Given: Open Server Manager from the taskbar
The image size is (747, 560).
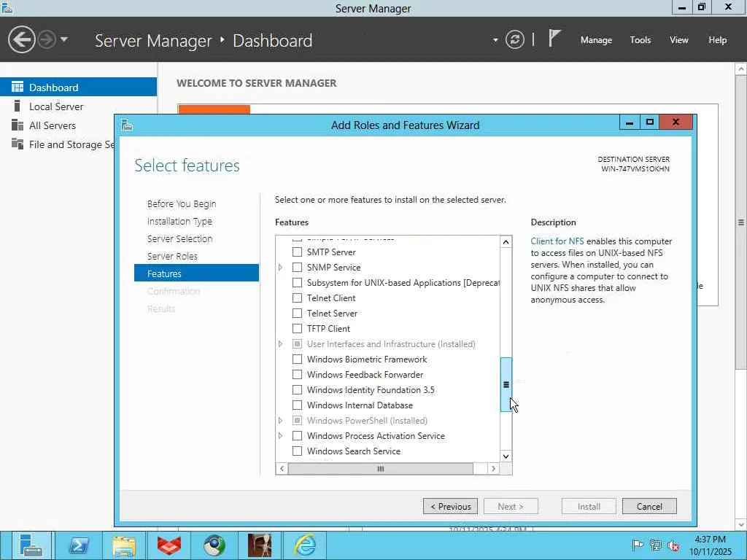Looking at the screenshot, I should click(x=31, y=545).
